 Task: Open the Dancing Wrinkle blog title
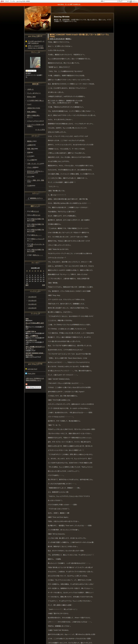[62, 17]
